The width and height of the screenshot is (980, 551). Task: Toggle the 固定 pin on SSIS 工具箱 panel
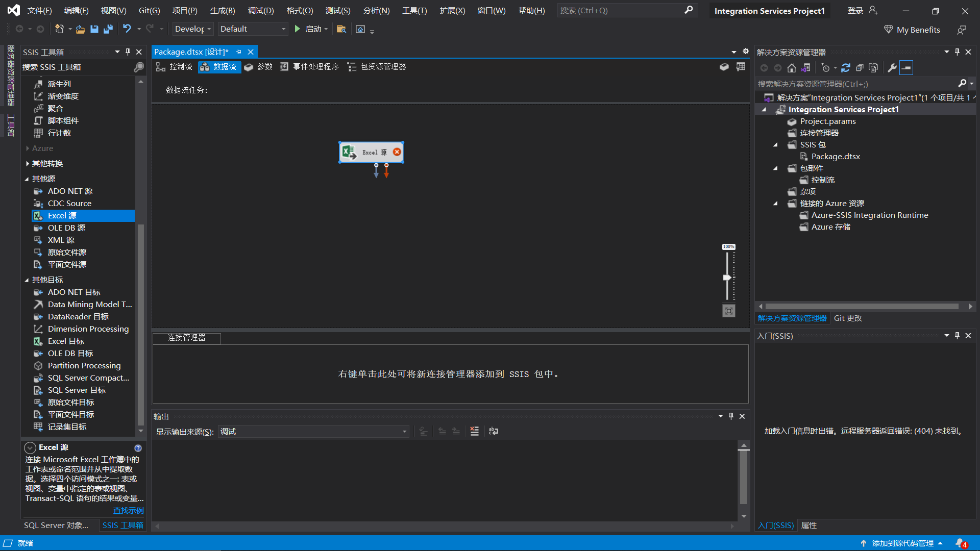(128, 52)
